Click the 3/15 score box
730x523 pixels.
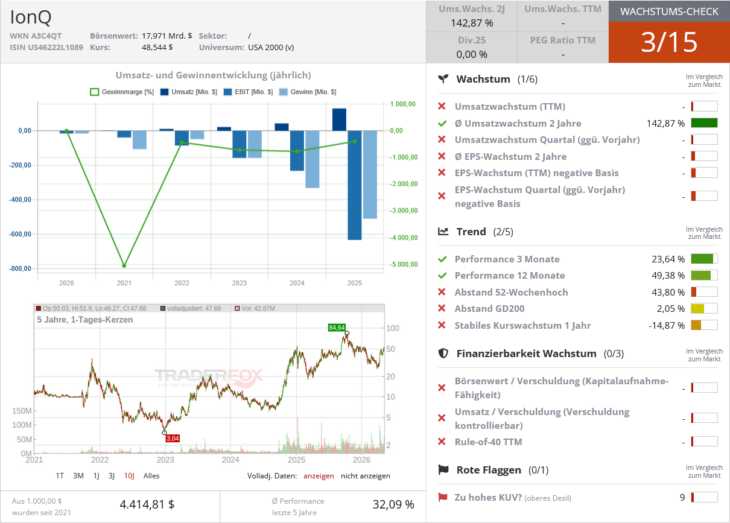pyautogui.click(x=669, y=42)
